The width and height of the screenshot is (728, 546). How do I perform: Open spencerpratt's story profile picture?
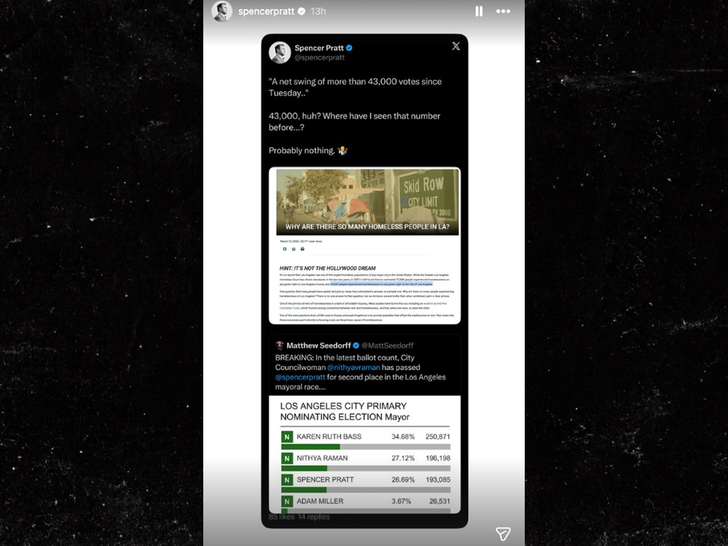pos(222,11)
